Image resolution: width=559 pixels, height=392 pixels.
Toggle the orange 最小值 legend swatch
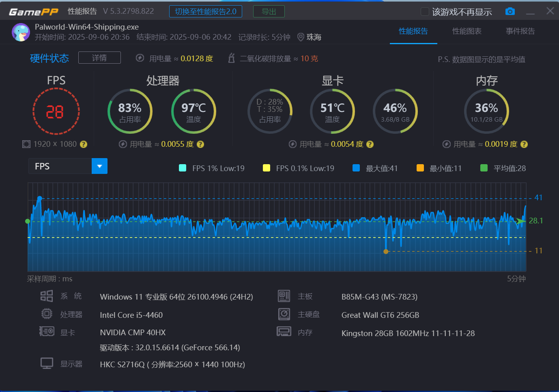click(x=420, y=168)
